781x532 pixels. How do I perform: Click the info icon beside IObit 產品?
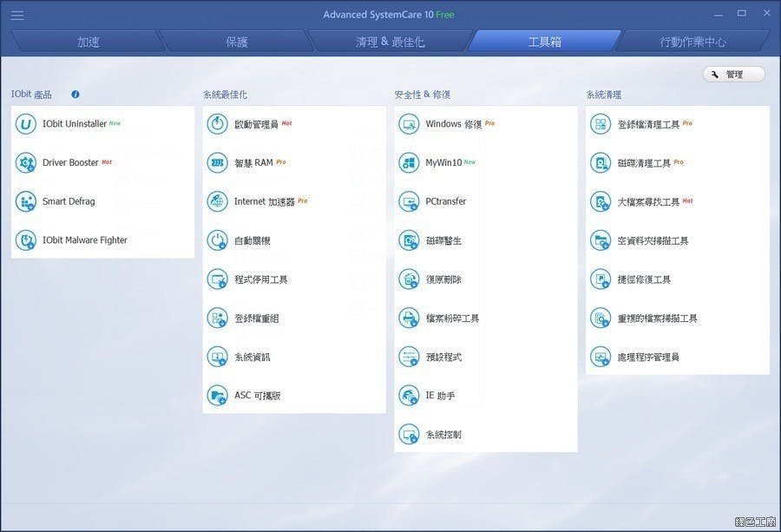(x=75, y=94)
